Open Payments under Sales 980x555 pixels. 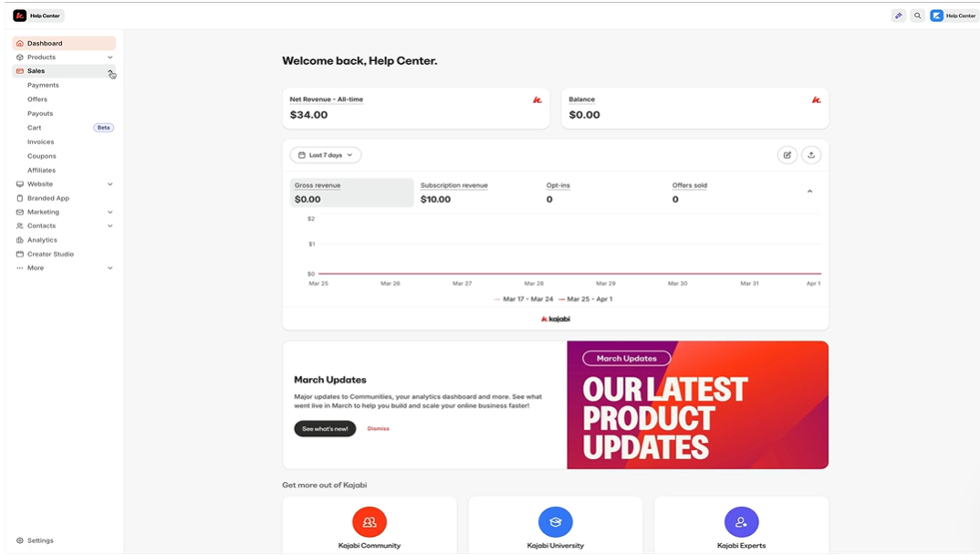[43, 85]
